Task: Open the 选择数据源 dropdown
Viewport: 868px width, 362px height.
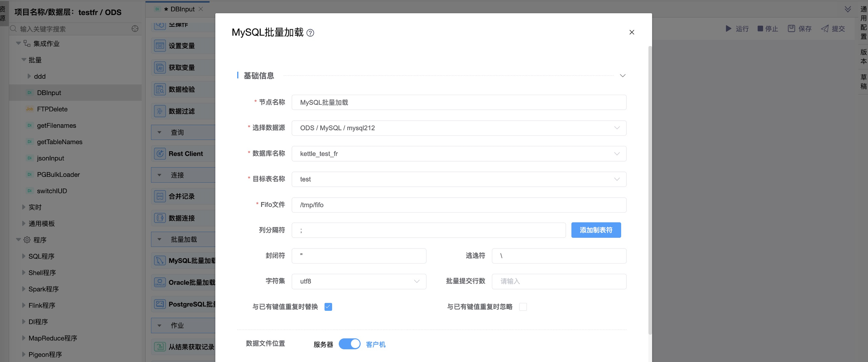Action: (459, 128)
